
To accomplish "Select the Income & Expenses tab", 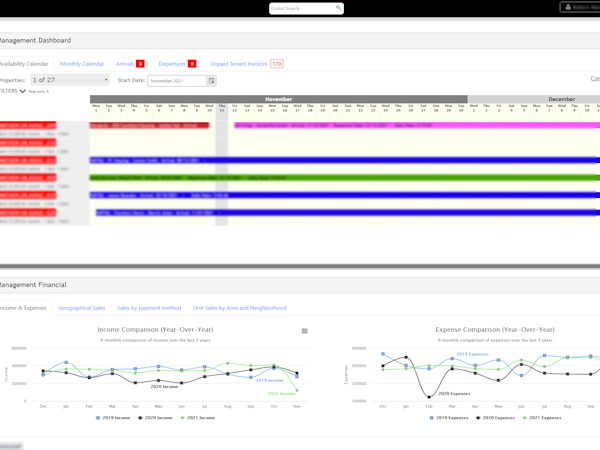I will (x=23, y=308).
